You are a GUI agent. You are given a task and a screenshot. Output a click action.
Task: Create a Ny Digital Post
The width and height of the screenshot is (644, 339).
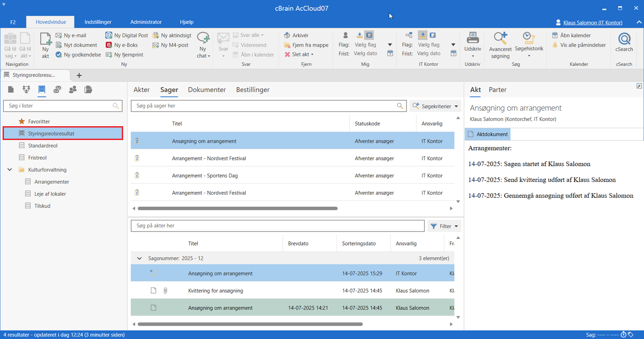click(127, 35)
